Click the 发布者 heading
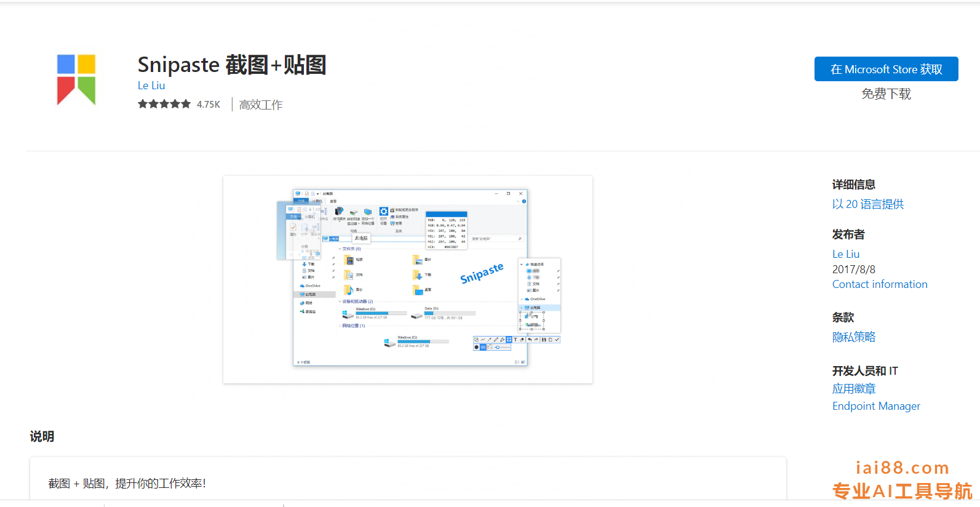The image size is (980, 507). tap(848, 234)
